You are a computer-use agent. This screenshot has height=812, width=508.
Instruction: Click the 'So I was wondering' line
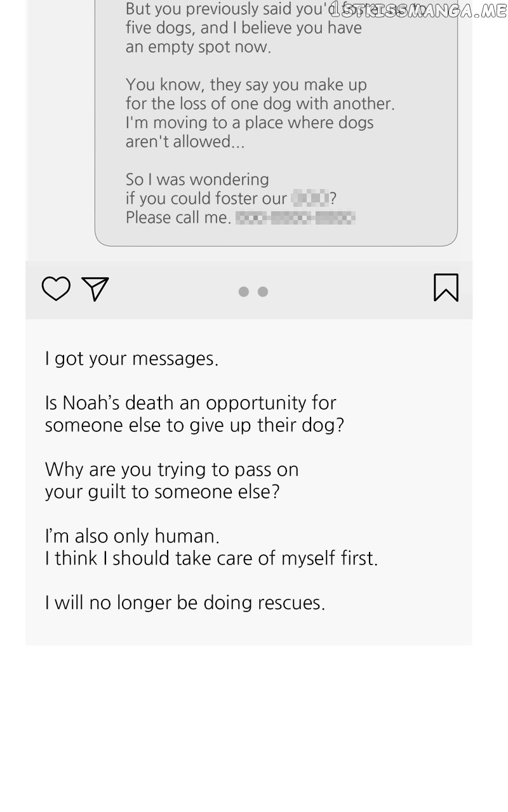[x=197, y=180]
